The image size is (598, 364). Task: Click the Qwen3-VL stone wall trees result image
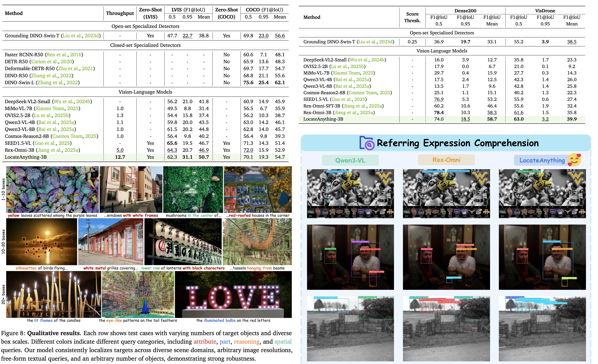[350, 329]
